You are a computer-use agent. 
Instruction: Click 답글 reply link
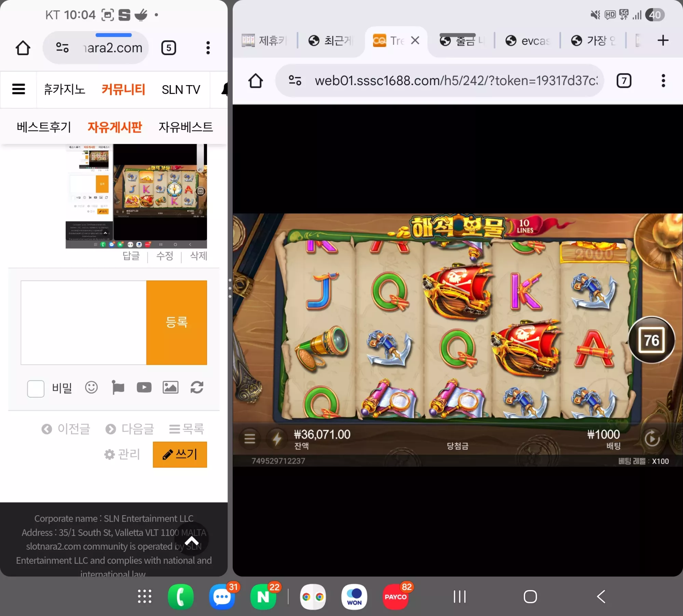(x=131, y=256)
